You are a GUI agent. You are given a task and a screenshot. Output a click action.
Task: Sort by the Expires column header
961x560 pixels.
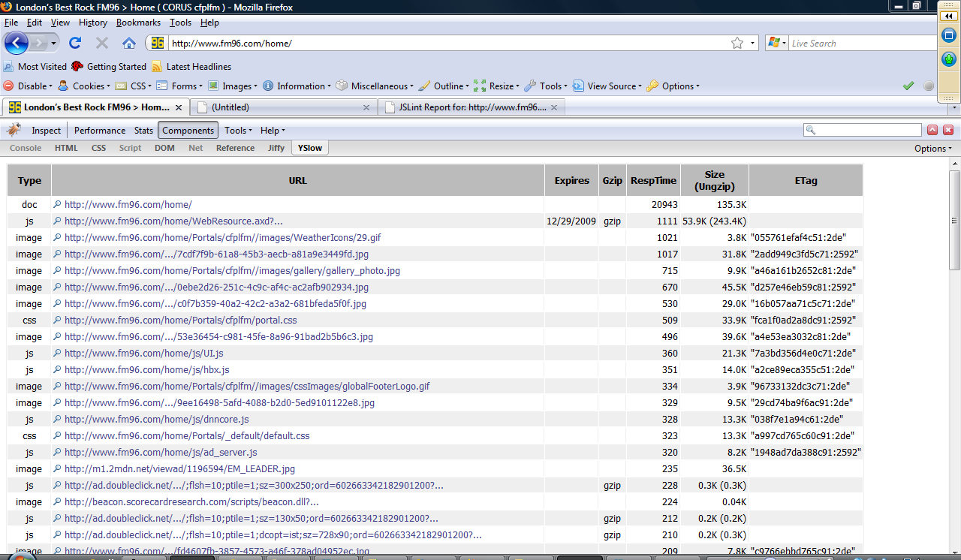tap(572, 180)
